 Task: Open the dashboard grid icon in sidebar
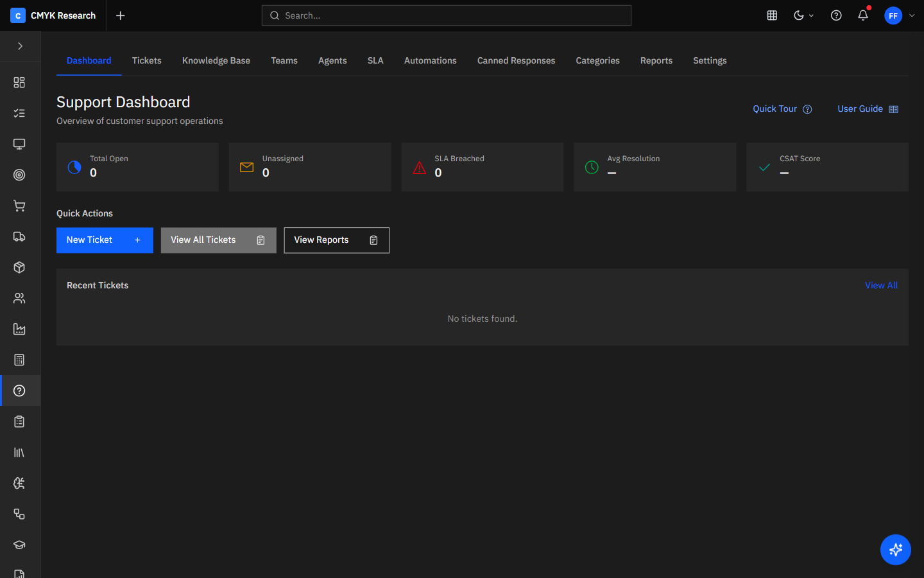coord(19,82)
